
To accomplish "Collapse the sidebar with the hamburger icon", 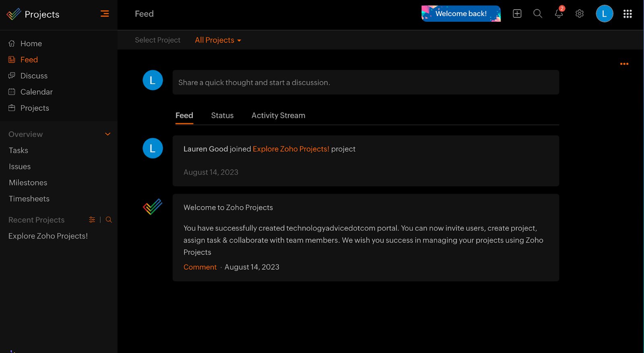I will pyautogui.click(x=105, y=14).
